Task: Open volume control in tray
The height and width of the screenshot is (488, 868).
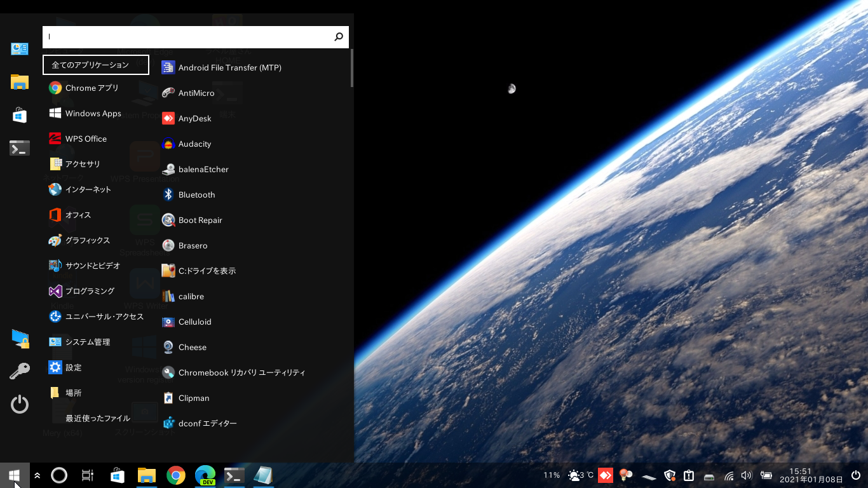Action: click(747, 475)
